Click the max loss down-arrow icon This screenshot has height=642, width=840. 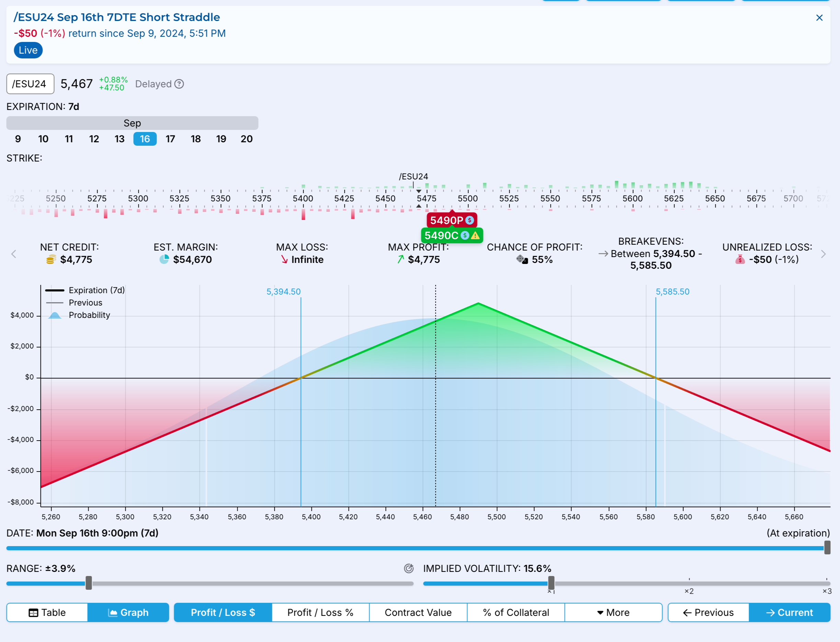[284, 259]
